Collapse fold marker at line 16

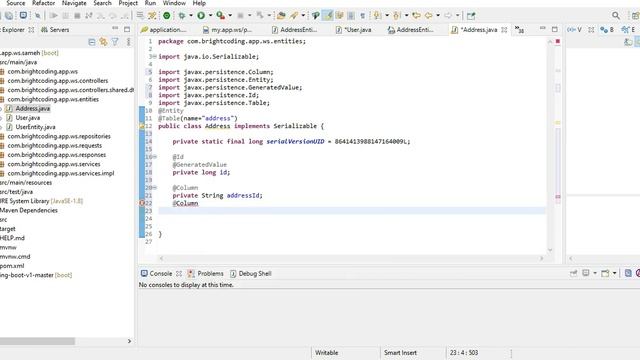(155, 157)
